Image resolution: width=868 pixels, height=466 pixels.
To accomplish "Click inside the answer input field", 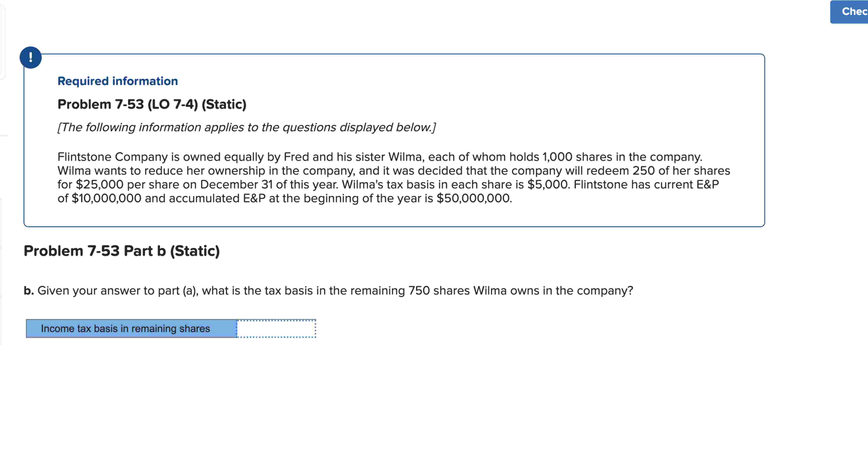I will [276, 329].
